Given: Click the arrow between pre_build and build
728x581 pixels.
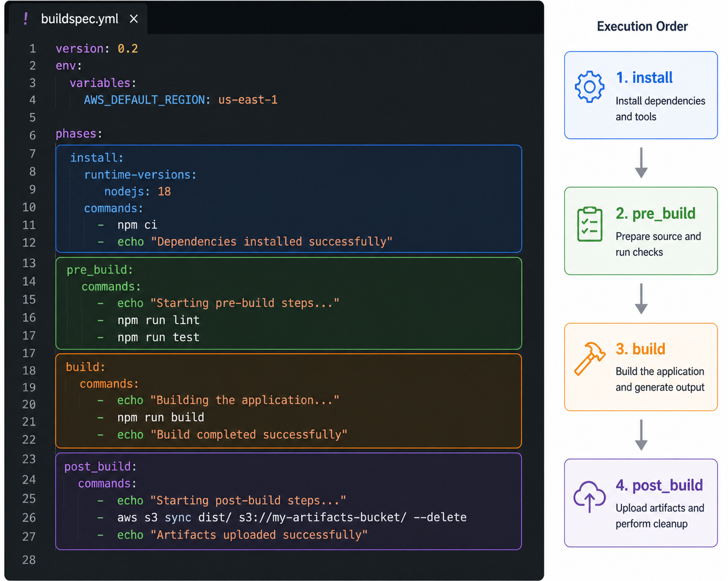Looking at the screenshot, I should [641, 299].
